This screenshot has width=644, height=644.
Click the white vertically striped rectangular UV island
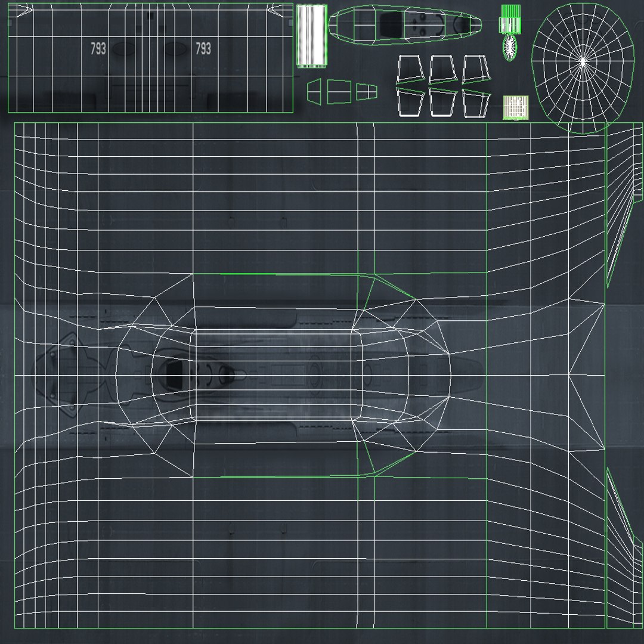(x=312, y=36)
